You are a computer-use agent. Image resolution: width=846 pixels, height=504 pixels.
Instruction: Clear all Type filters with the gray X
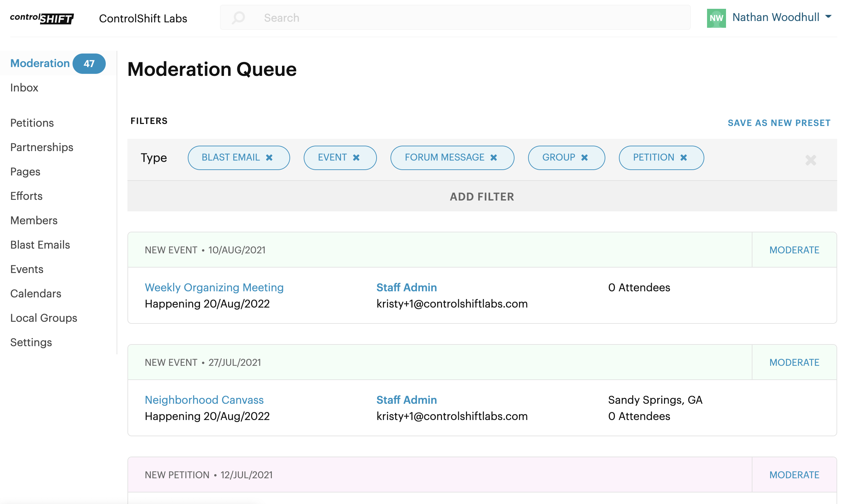click(x=811, y=160)
